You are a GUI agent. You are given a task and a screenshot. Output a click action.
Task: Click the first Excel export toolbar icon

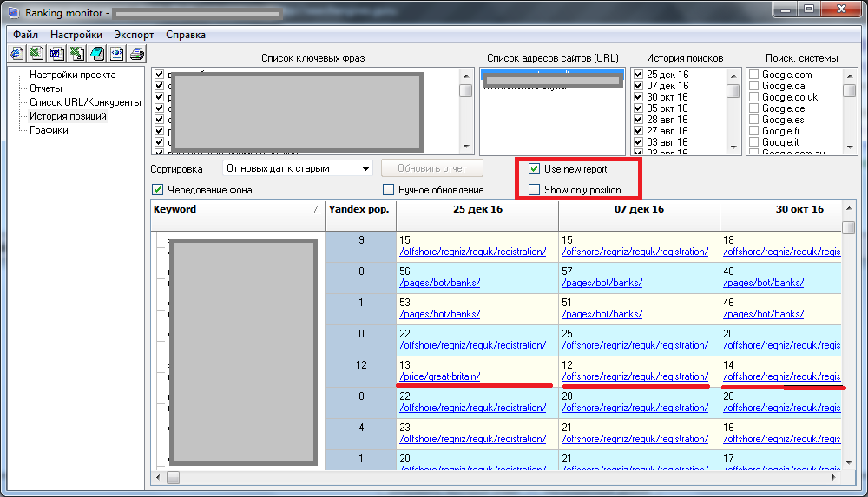coord(36,54)
